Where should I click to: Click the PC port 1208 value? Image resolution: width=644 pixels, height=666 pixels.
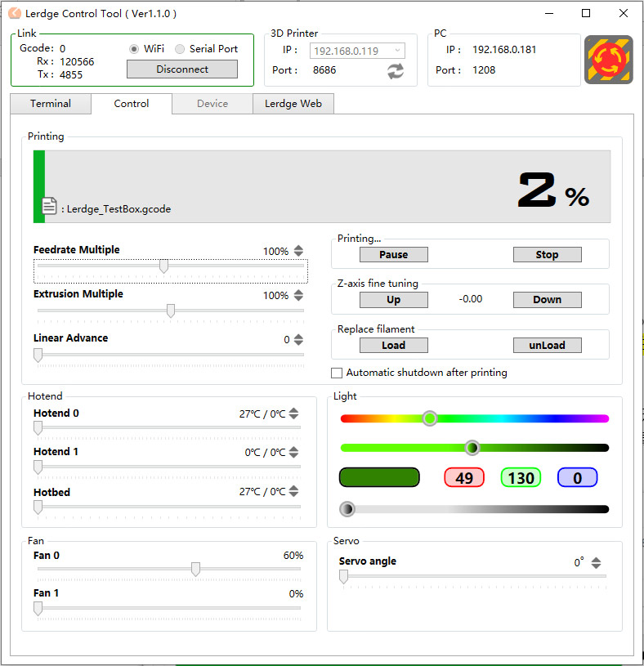click(x=484, y=70)
